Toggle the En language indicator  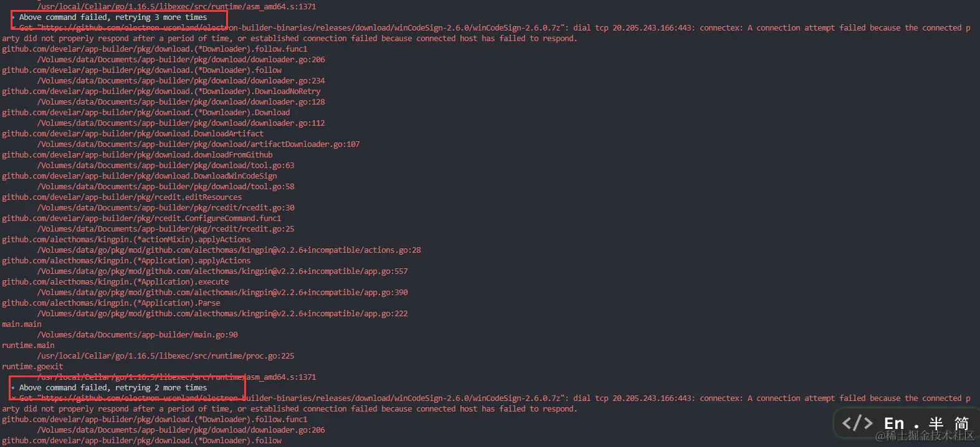[x=894, y=423]
